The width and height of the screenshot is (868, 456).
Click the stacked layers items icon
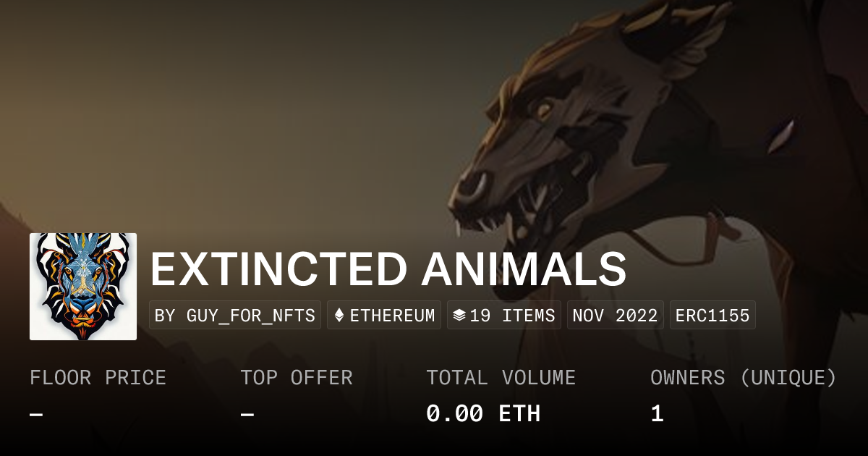(459, 316)
